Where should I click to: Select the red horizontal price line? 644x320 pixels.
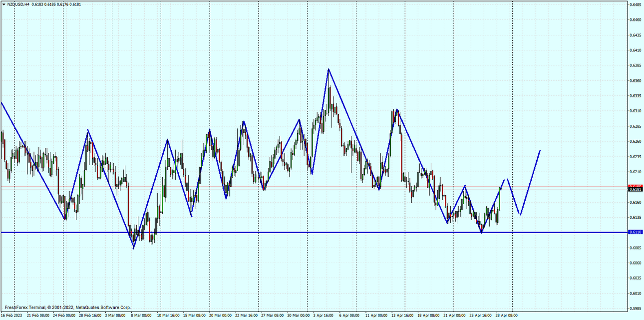pos(314,187)
